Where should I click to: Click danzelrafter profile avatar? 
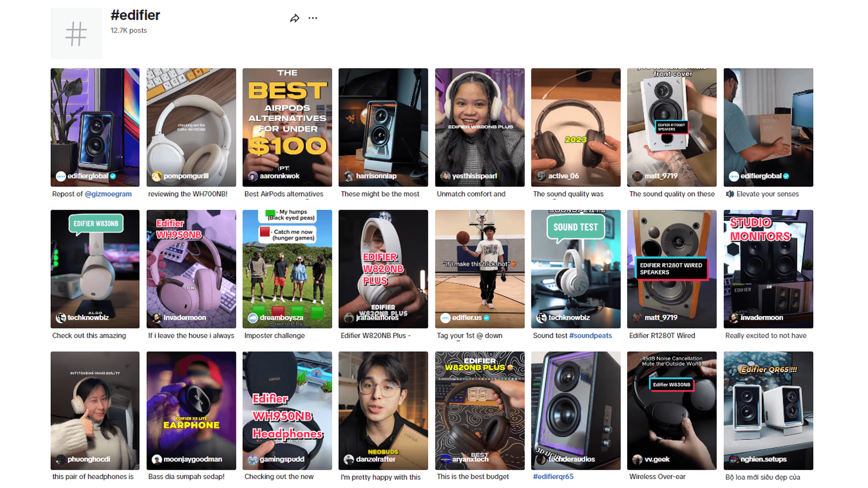coord(349,460)
